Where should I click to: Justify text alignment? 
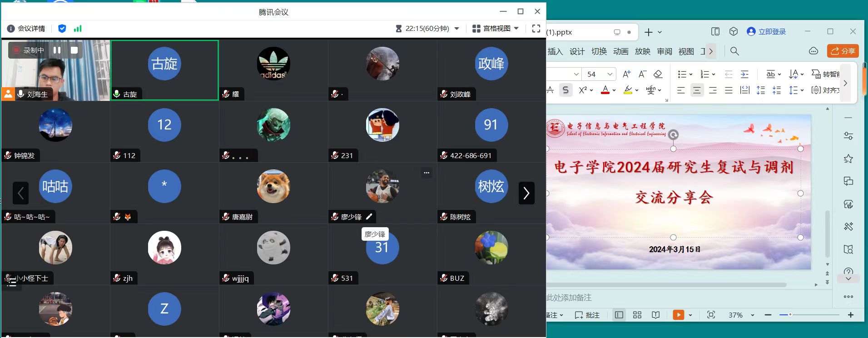tap(729, 90)
